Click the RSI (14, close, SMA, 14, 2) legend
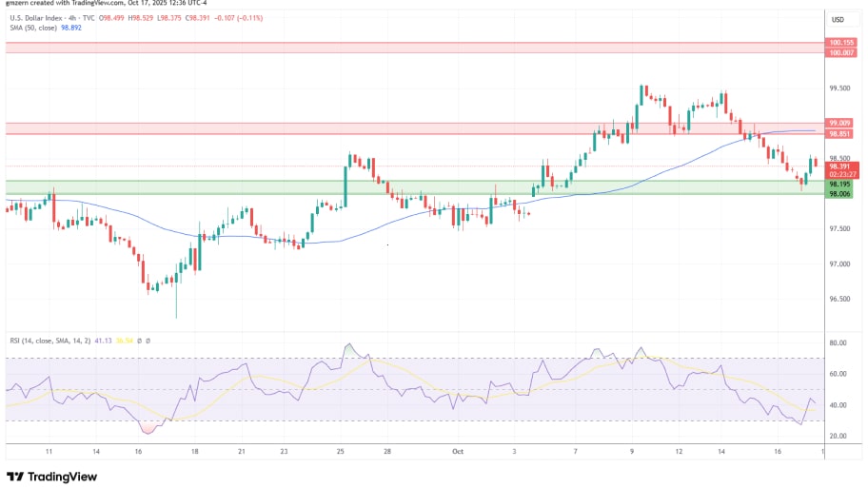The height and width of the screenshot is (488, 868). (x=48, y=340)
